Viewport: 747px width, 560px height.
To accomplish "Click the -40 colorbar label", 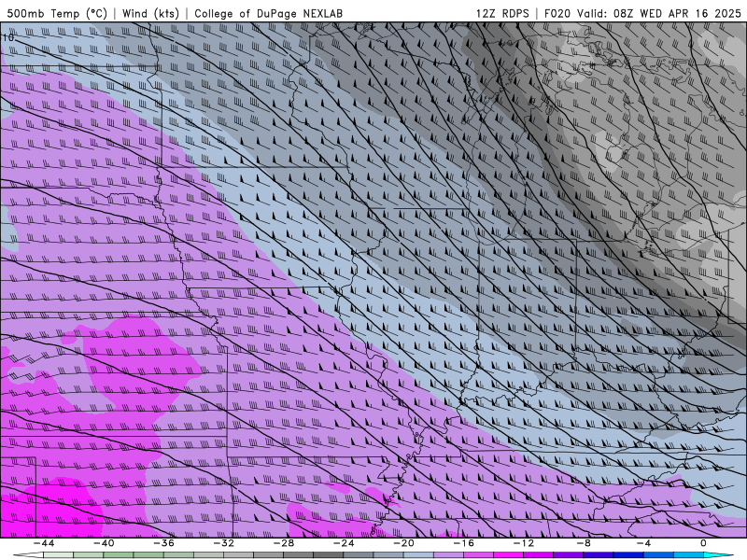I will click(104, 543).
